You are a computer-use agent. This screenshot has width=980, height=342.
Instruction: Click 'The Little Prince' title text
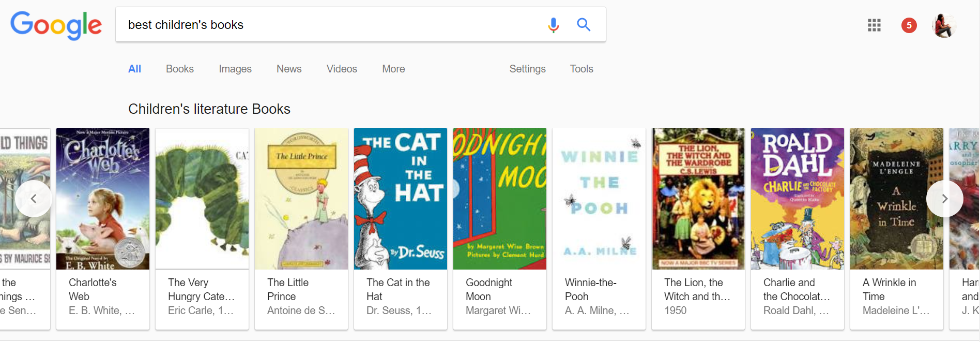point(288,289)
